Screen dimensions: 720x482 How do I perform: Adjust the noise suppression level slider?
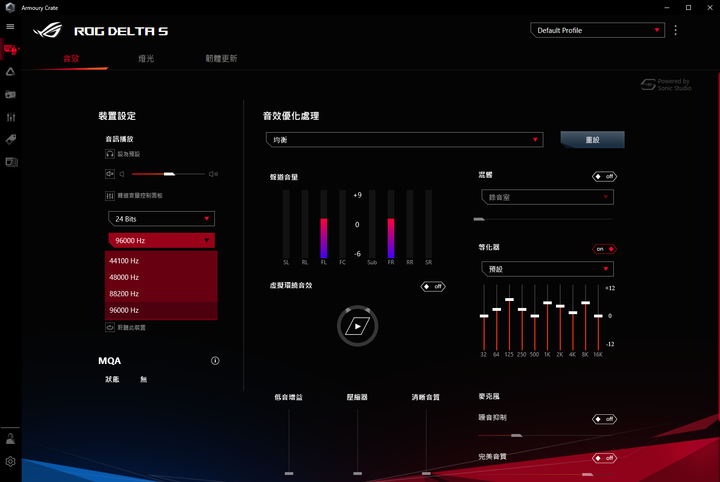coord(517,435)
